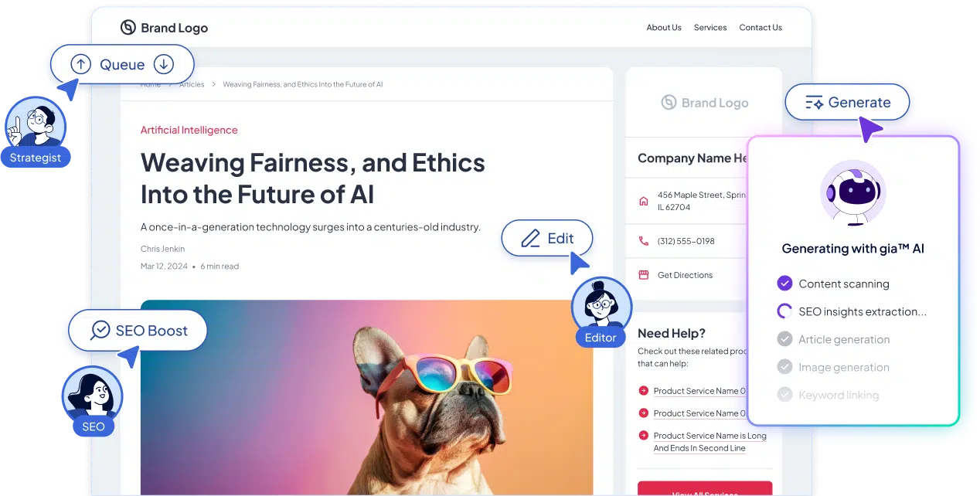
Task: Toggle the Image generation checkmark
Action: [784, 367]
